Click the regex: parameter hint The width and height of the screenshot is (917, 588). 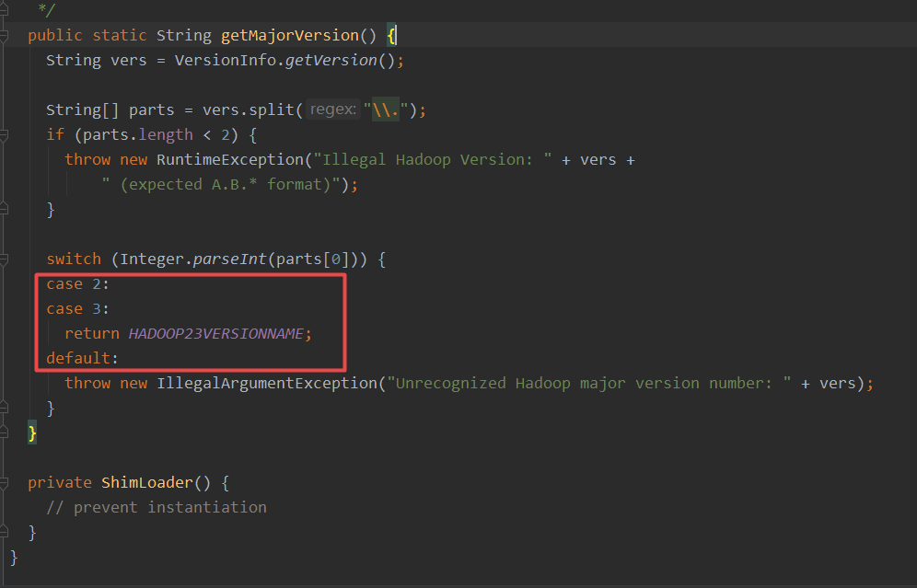coord(332,110)
